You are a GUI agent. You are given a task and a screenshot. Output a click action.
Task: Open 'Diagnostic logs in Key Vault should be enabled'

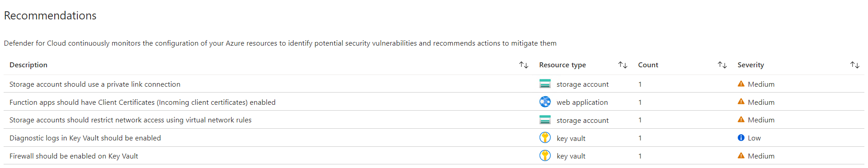pyautogui.click(x=85, y=138)
